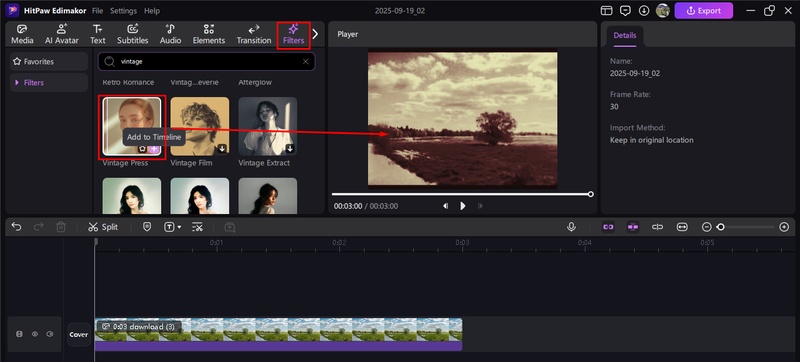
Task: Toggle the preview axis option
Action: tap(658, 227)
